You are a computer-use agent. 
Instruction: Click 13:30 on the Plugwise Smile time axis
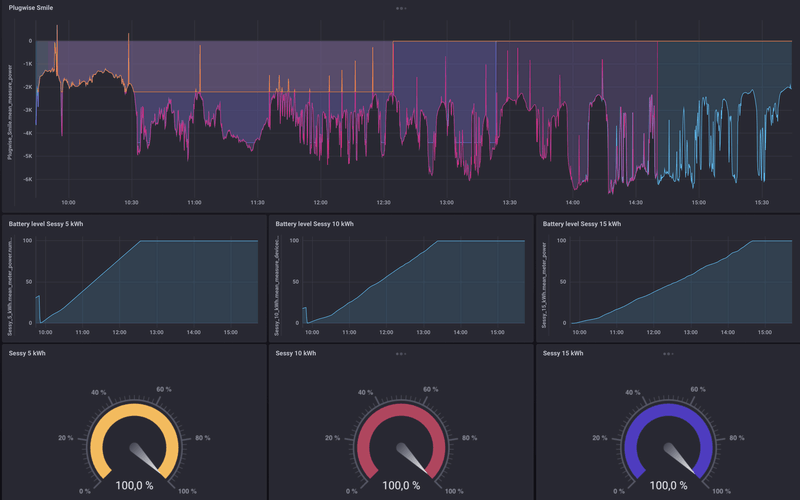510,203
